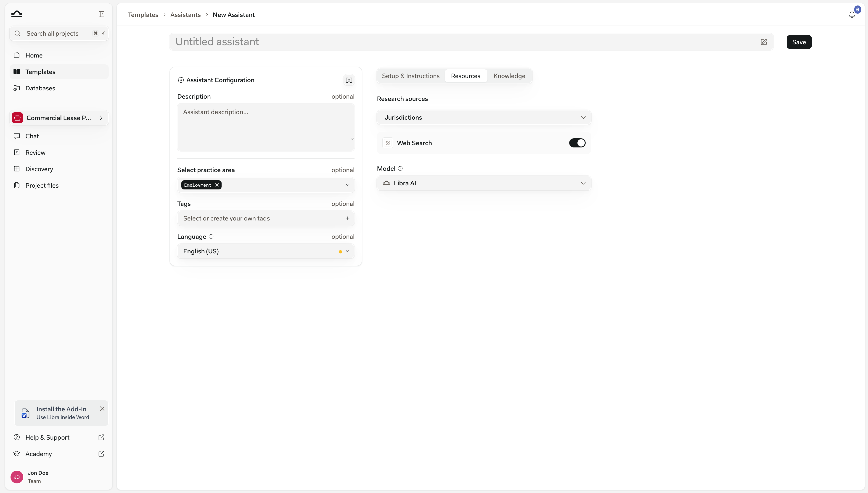Add a tag with plus icon

tap(347, 218)
